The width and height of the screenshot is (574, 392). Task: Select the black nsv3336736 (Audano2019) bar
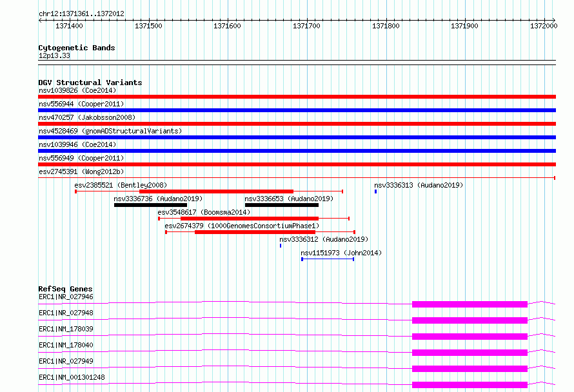click(150, 205)
